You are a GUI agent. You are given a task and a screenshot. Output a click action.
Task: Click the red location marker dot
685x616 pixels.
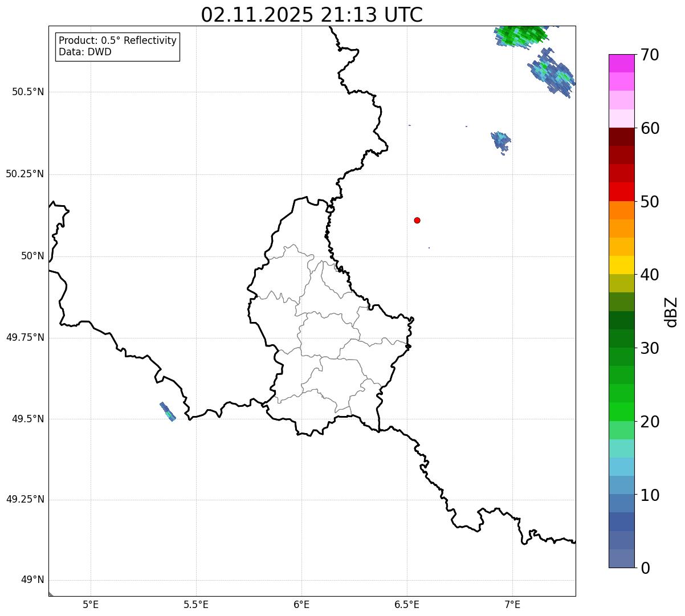click(417, 220)
